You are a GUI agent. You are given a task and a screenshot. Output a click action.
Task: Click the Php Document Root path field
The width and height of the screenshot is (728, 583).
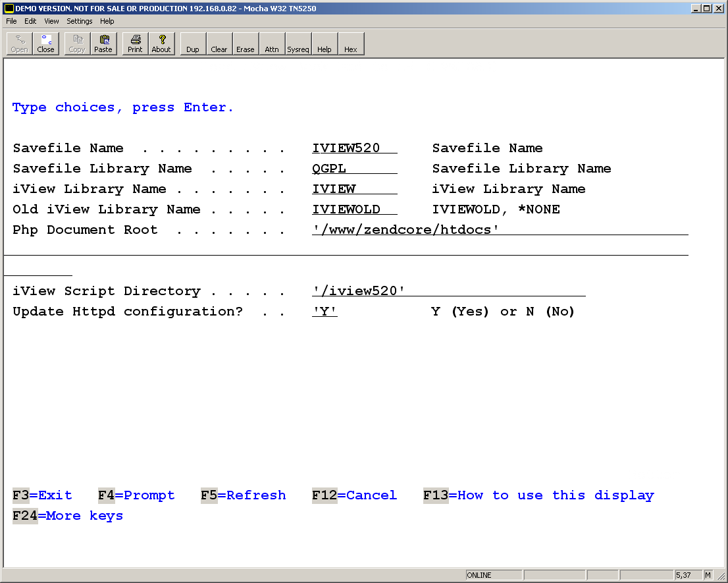pos(500,230)
